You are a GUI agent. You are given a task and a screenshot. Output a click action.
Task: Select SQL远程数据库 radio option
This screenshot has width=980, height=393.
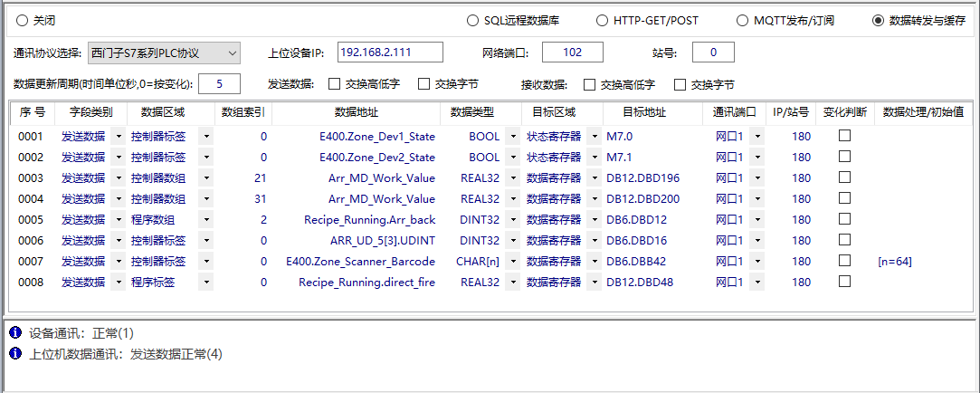click(472, 20)
